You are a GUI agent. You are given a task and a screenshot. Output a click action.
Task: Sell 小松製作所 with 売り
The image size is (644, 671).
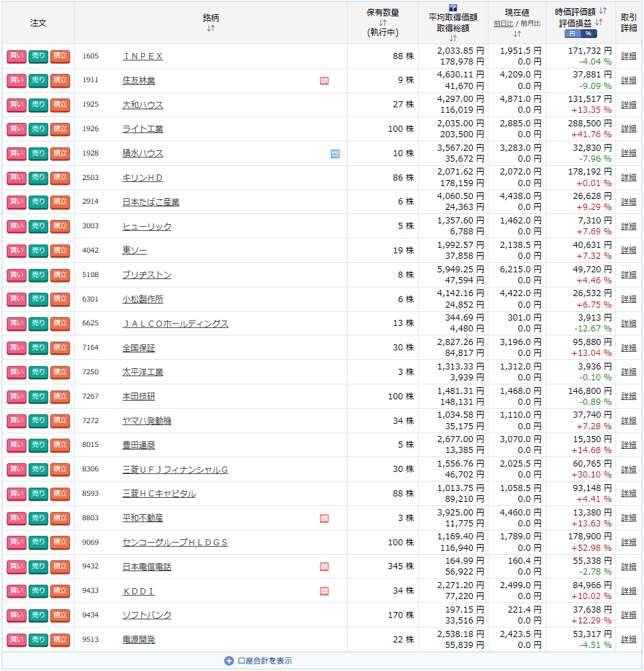point(38,299)
